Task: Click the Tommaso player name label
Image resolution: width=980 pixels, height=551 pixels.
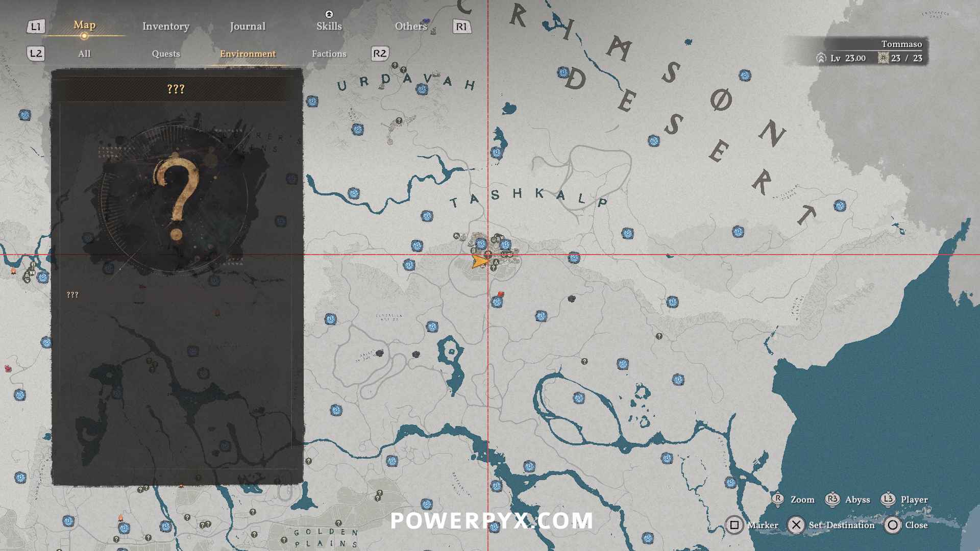Action: [901, 44]
